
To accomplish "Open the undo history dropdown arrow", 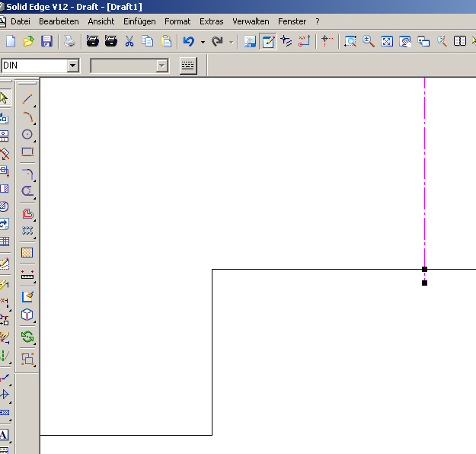I will [203, 42].
